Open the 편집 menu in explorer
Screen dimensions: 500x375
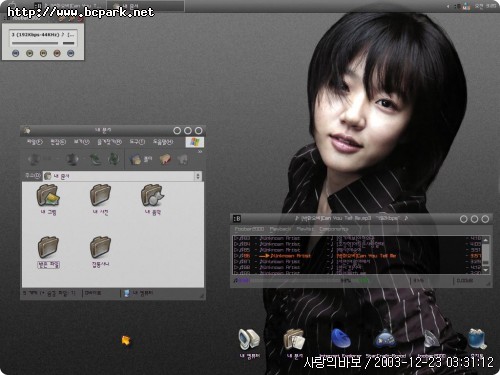pos(58,142)
